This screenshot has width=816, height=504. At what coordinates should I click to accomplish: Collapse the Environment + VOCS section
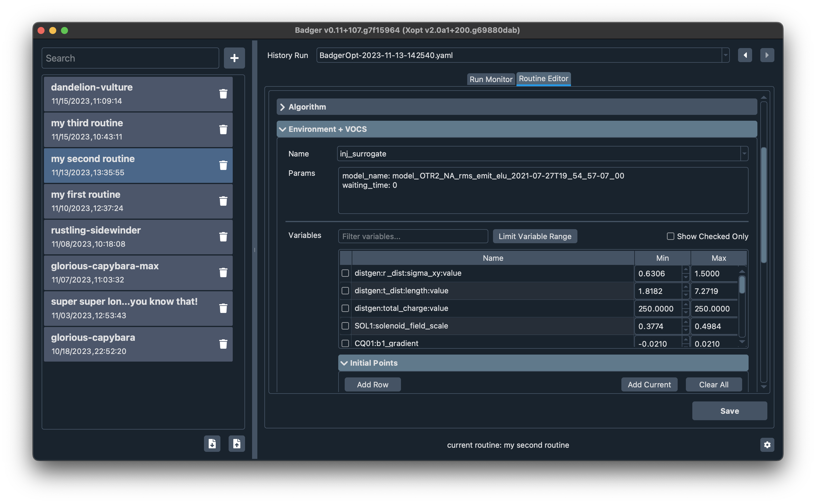pos(517,129)
